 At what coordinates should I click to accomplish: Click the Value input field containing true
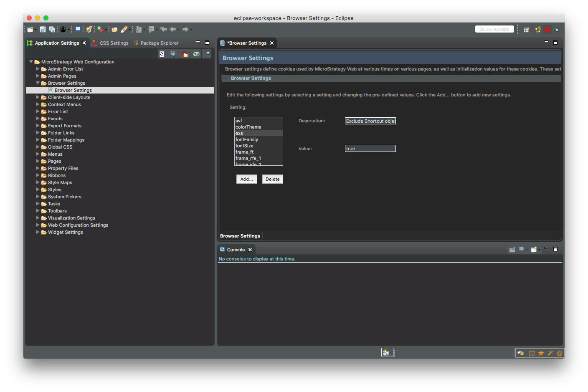370,149
